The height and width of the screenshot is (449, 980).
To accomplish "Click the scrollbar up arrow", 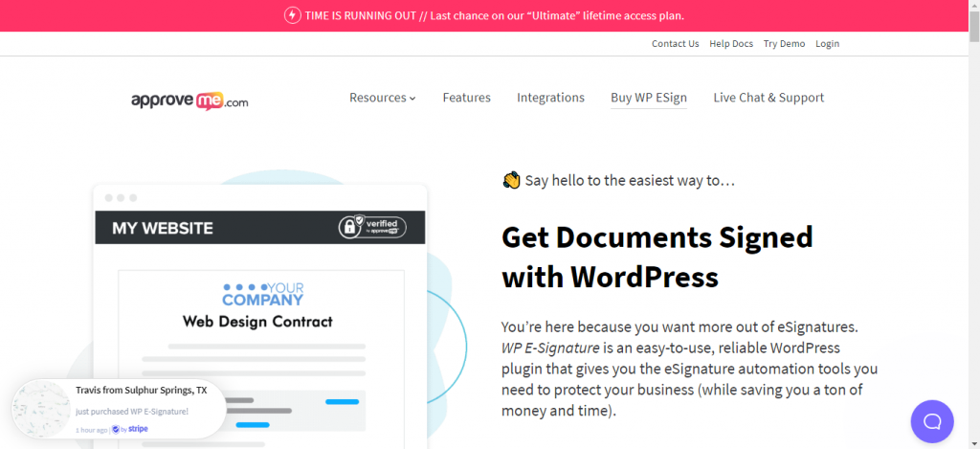I will pyautogui.click(x=973, y=5).
